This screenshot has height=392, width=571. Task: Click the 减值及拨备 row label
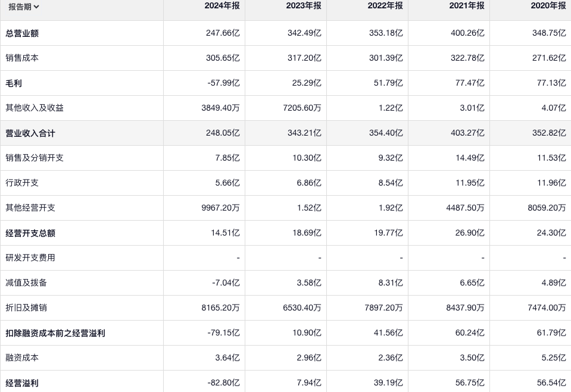point(26,283)
